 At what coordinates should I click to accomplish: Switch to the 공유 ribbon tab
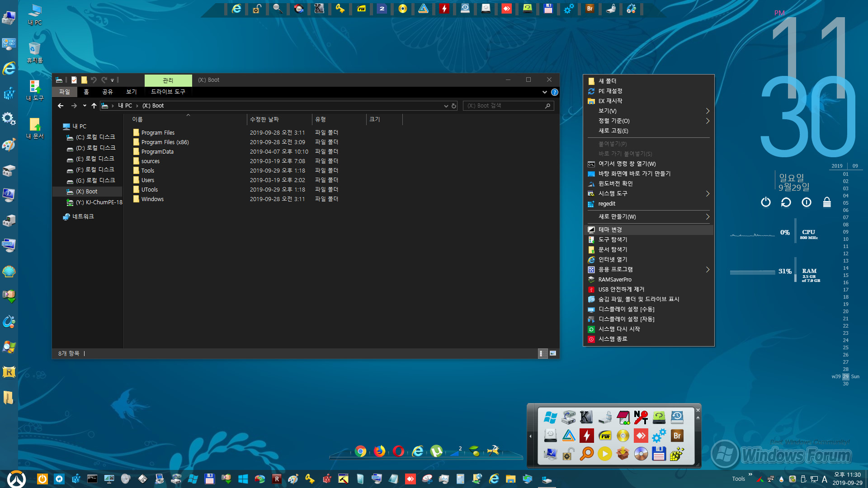[x=108, y=92]
